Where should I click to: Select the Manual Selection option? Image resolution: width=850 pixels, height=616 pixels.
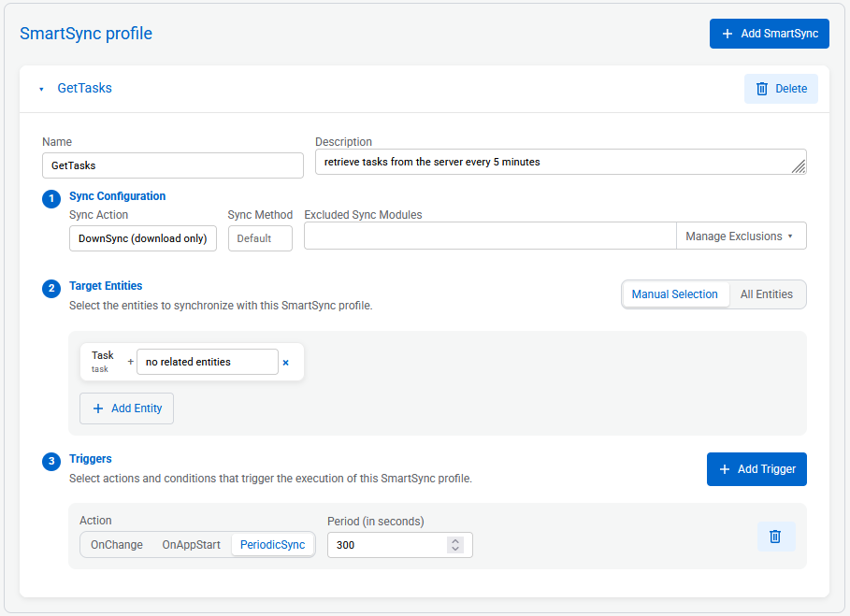(674, 294)
